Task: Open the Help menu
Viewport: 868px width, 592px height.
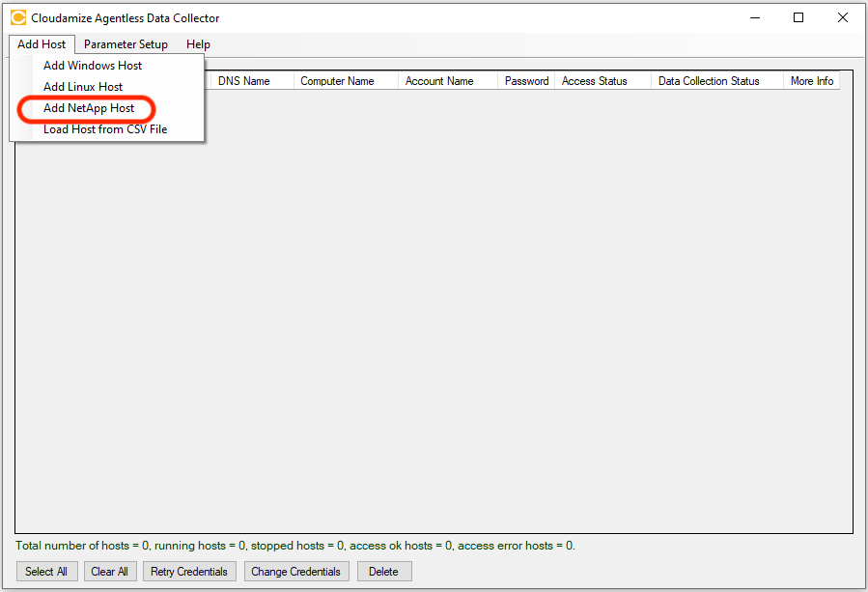Action: [198, 44]
